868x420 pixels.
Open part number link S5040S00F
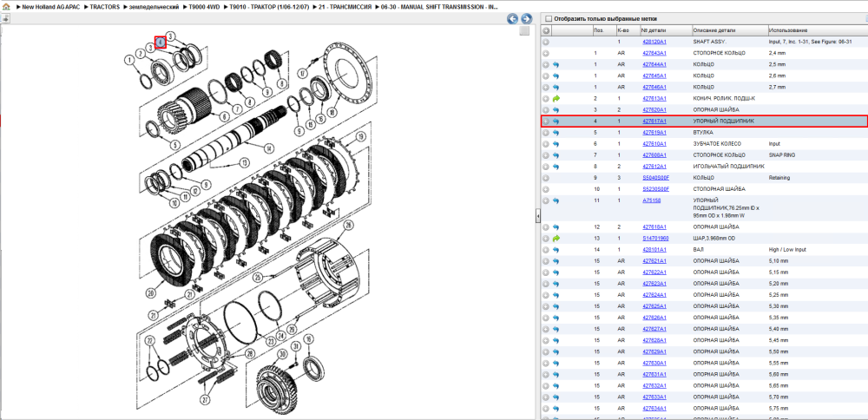tap(656, 178)
